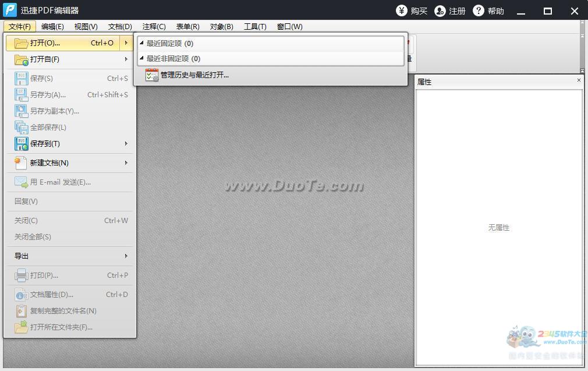This screenshot has height=371, width=588.
Task: Open the 工具(T) menu
Action: tap(255, 27)
